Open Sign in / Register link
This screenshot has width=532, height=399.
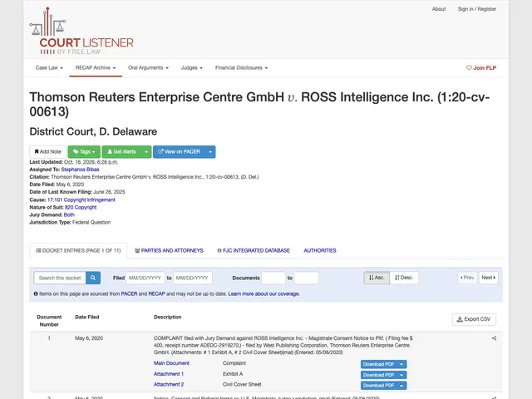(476, 9)
